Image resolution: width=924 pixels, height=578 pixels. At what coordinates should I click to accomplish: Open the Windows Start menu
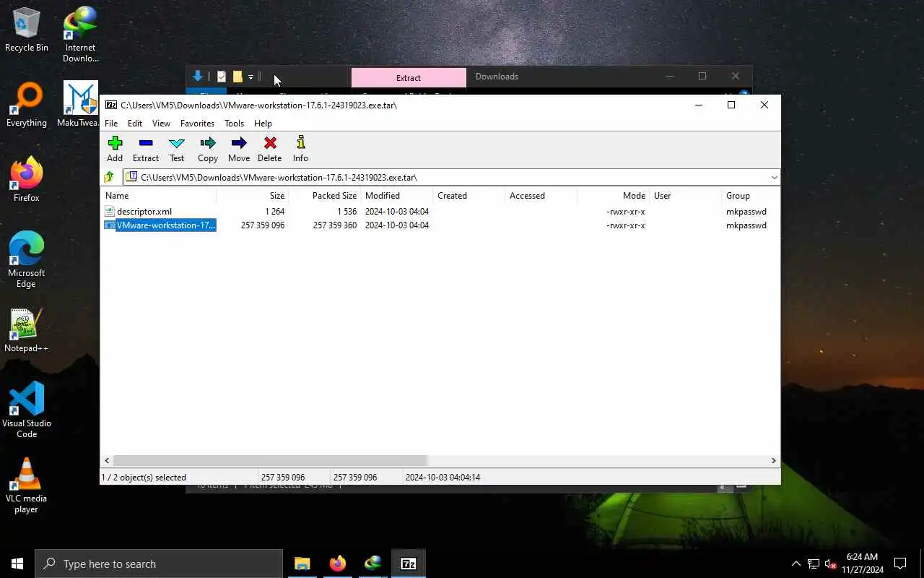coord(17,564)
